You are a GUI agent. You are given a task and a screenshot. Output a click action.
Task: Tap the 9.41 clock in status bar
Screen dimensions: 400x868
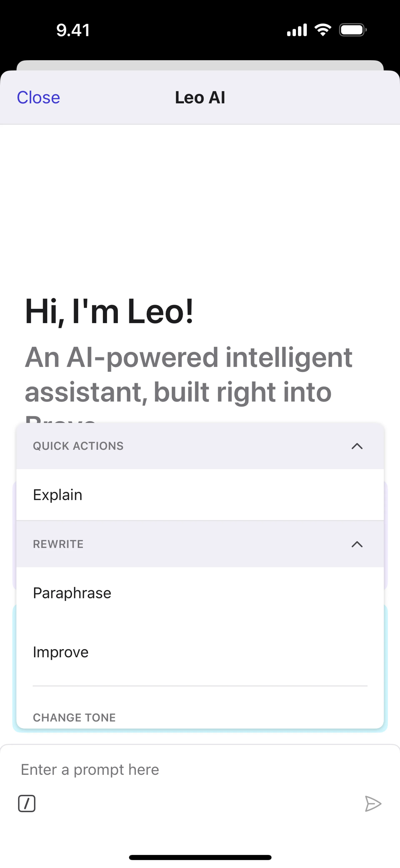pyautogui.click(x=73, y=30)
